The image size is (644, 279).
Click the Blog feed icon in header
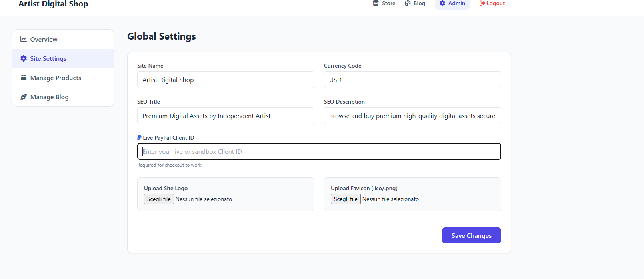(408, 3)
